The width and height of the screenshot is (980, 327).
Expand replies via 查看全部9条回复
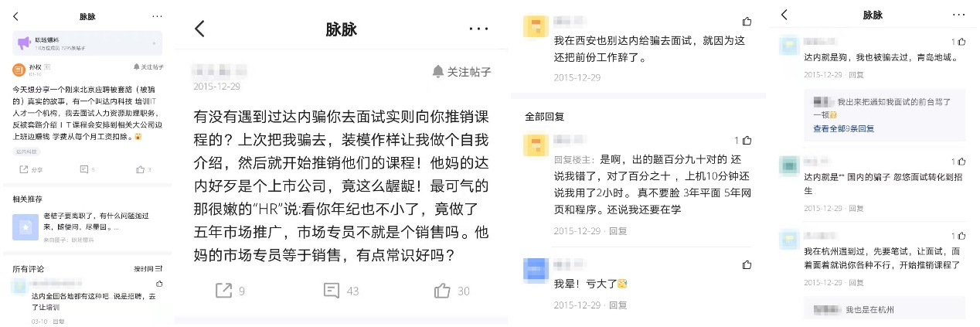(x=843, y=128)
